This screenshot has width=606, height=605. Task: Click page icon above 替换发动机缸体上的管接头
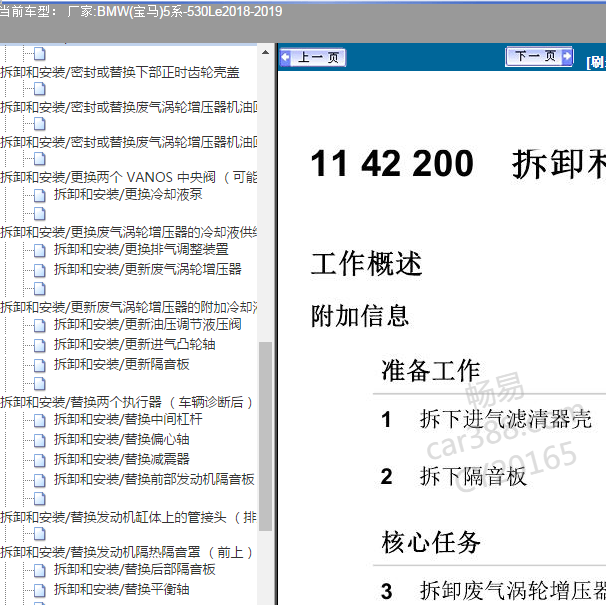tap(39, 498)
